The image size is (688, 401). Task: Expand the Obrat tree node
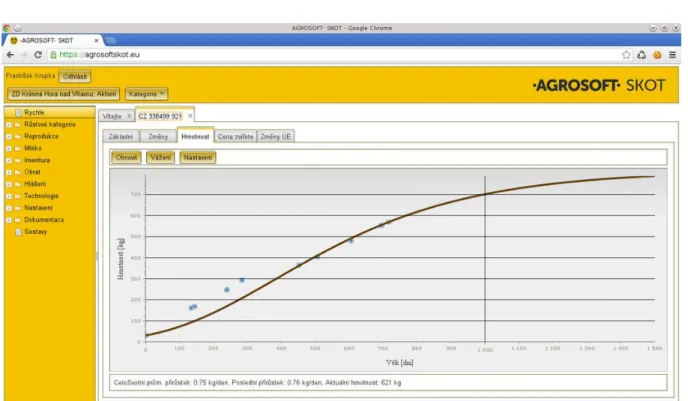click(x=8, y=172)
